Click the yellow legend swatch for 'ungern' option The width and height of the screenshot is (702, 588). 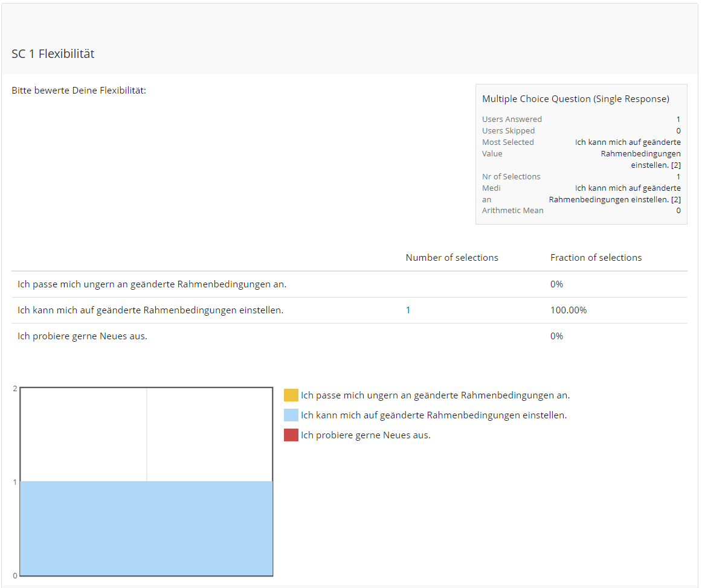click(291, 395)
